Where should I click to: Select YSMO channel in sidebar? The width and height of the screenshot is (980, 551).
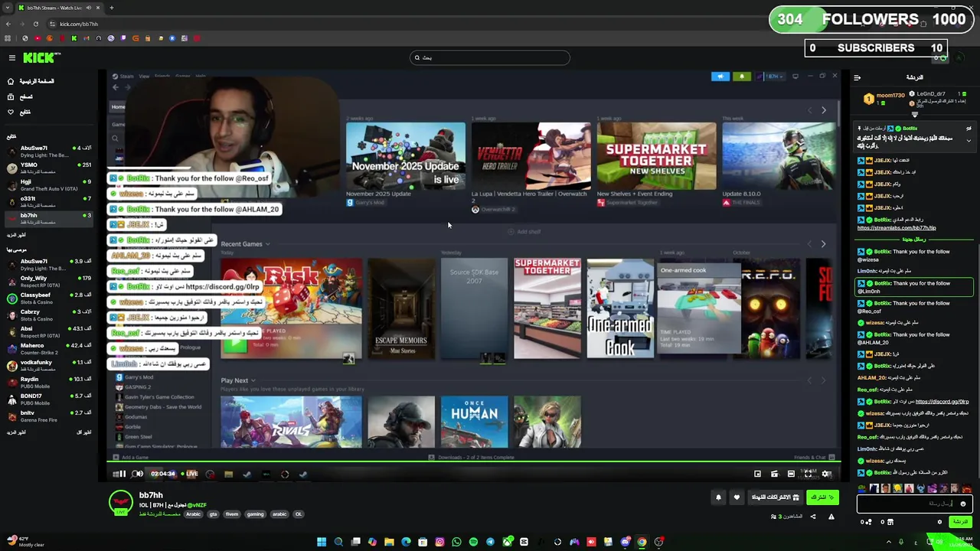(47, 168)
